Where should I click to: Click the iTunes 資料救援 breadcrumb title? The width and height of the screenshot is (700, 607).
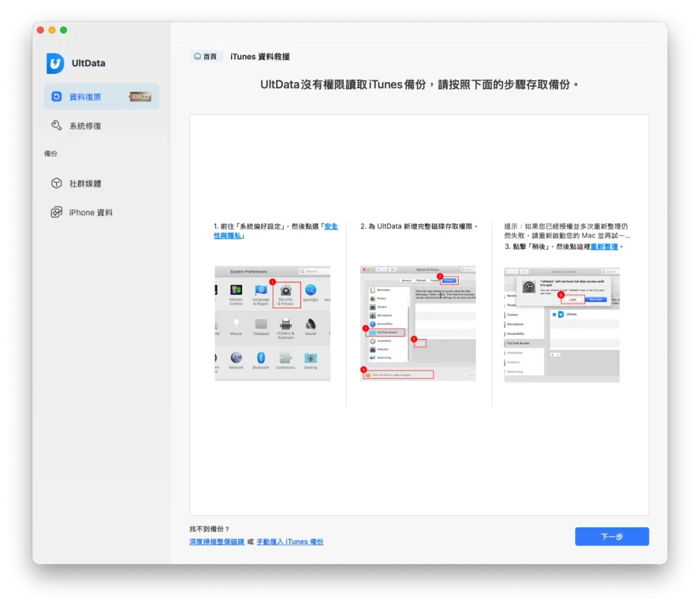tap(260, 57)
